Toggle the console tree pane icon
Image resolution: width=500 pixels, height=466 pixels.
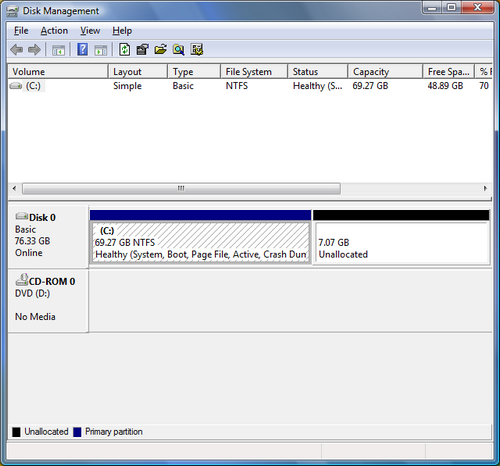click(59, 50)
